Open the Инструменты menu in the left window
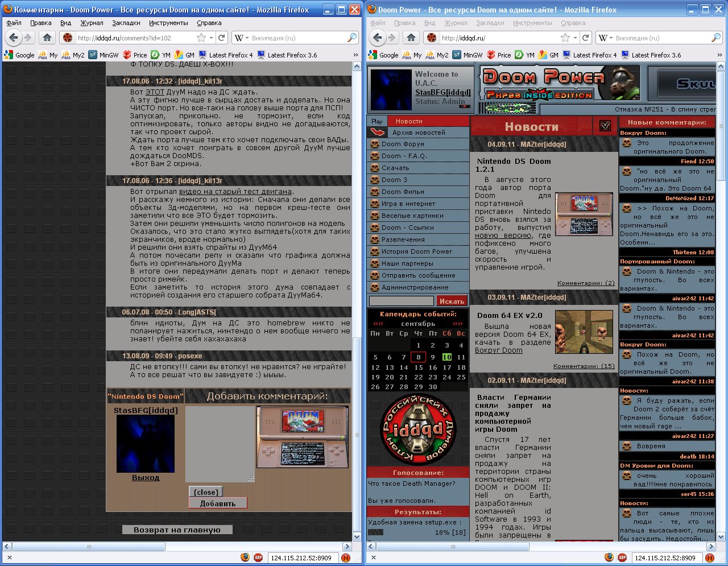The width and height of the screenshot is (728, 566). click(168, 23)
